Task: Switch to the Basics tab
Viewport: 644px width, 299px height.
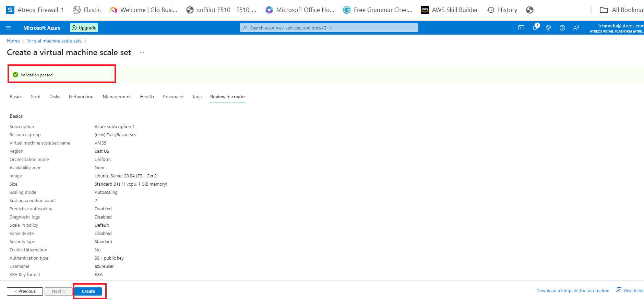Action: click(x=16, y=97)
